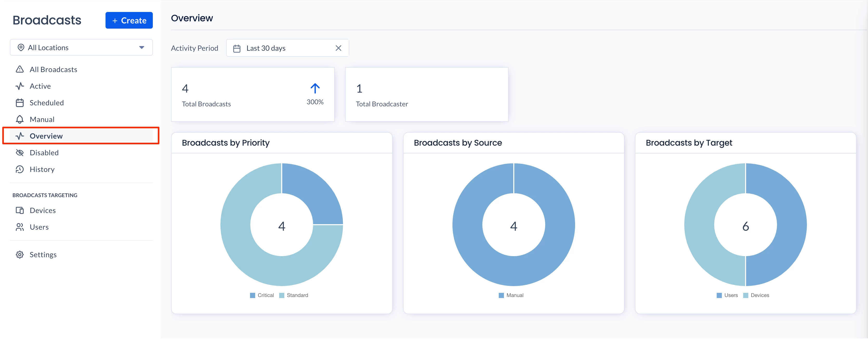Go to the Scheduled broadcasts list
Viewport: 868px width, 349px height.
point(47,103)
